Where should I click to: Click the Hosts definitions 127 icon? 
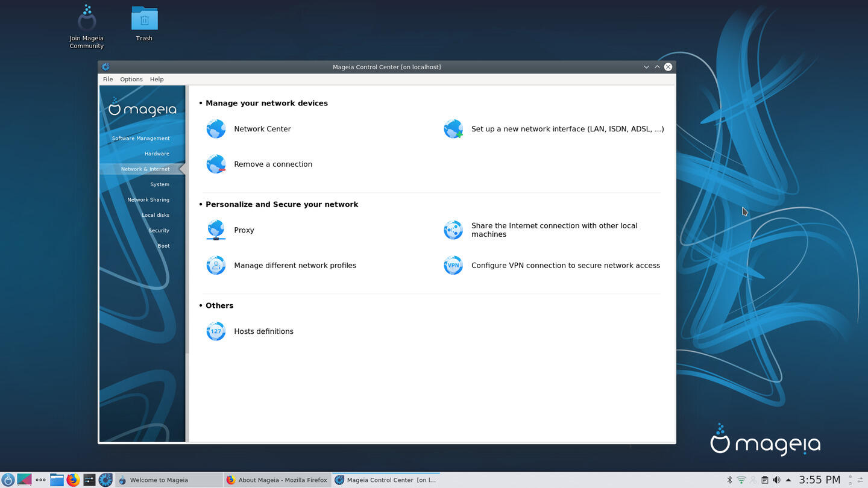click(x=216, y=331)
